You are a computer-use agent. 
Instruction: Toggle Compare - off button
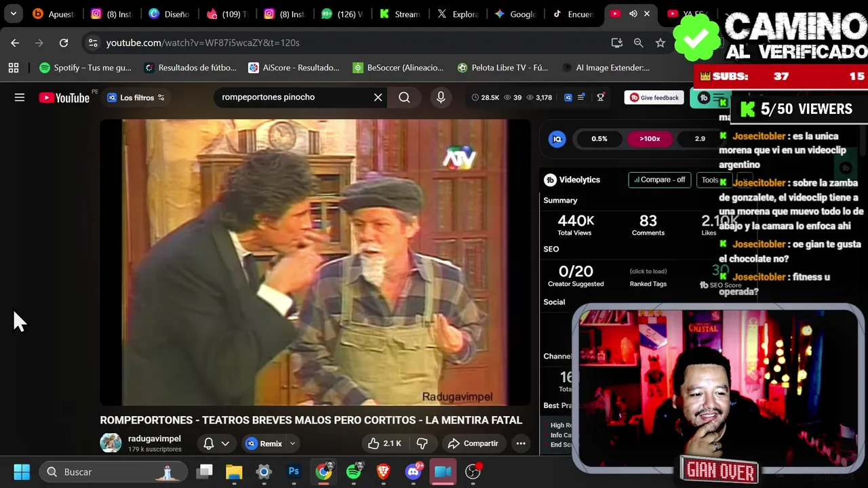tap(660, 180)
